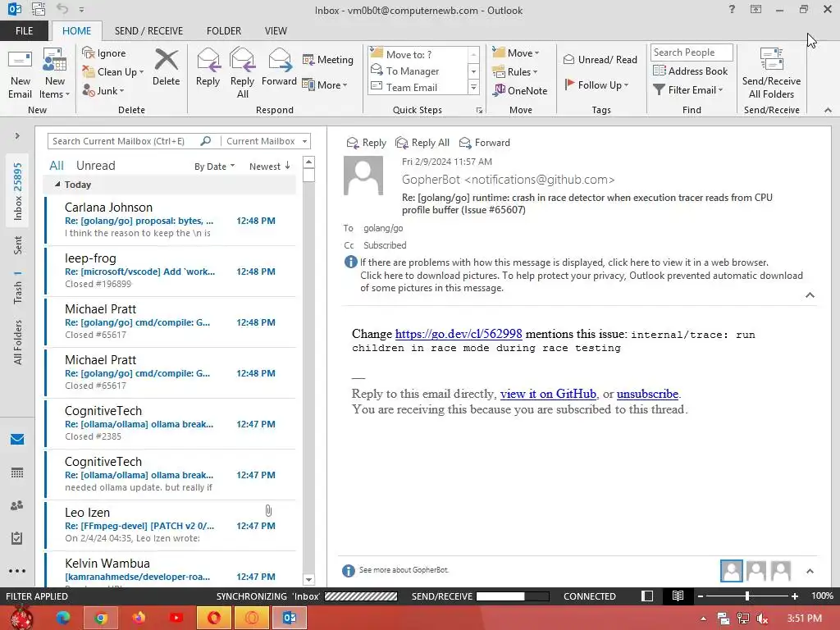Open the Filter Email dropdown
840x630 pixels.
pyautogui.click(x=688, y=90)
